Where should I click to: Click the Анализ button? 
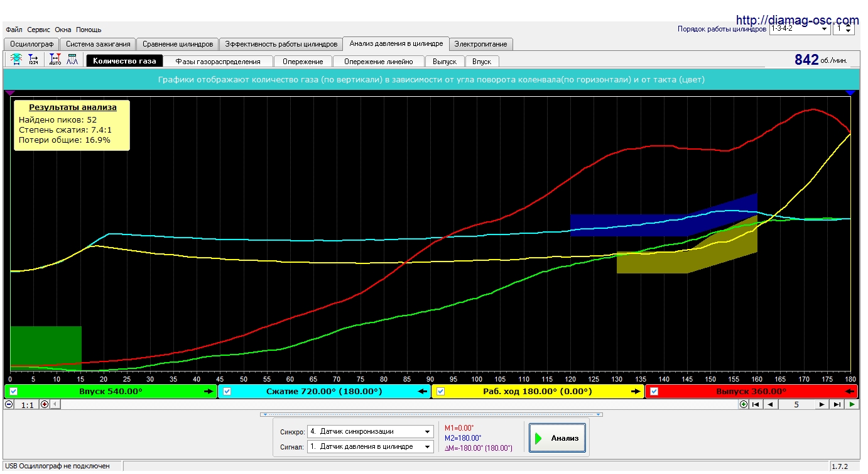558,438
